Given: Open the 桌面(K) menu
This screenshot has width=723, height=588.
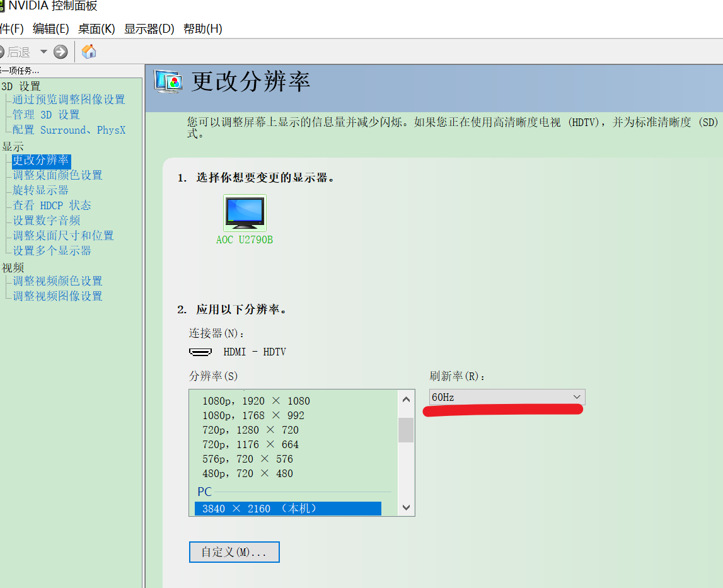Looking at the screenshot, I should click(x=96, y=28).
